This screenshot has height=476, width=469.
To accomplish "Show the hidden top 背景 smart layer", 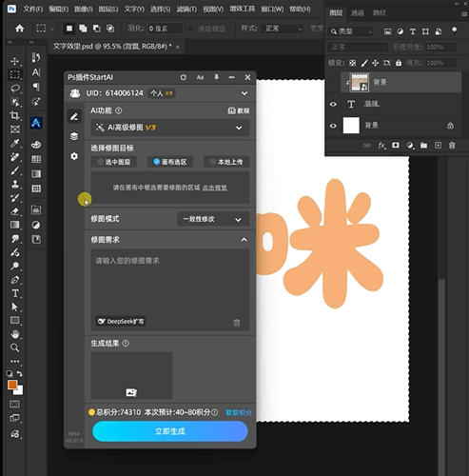I will (x=333, y=83).
